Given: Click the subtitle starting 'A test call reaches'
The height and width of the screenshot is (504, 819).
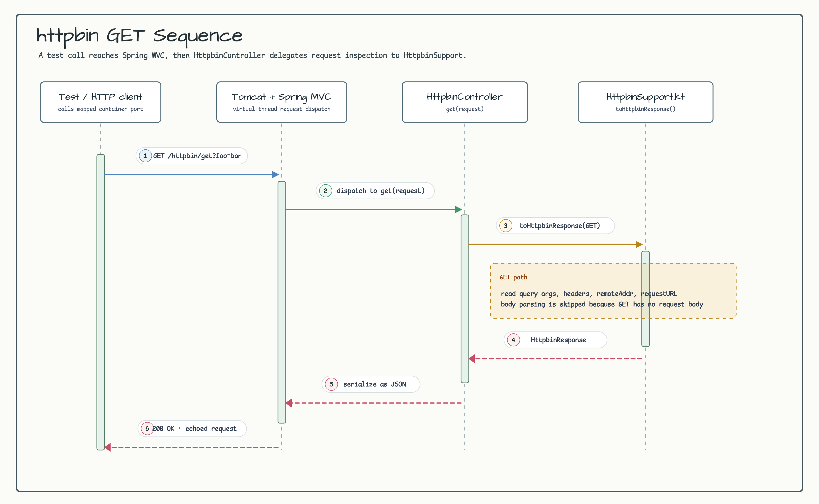Looking at the screenshot, I should click(252, 55).
